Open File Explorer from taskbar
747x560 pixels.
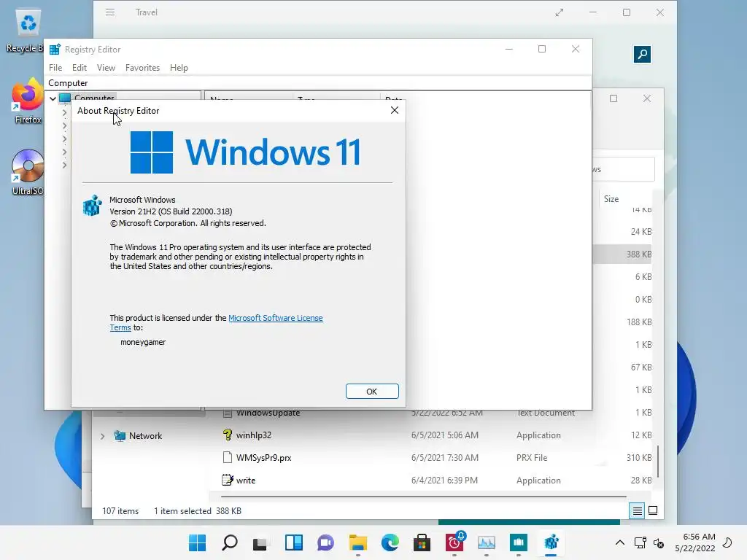tap(357, 542)
